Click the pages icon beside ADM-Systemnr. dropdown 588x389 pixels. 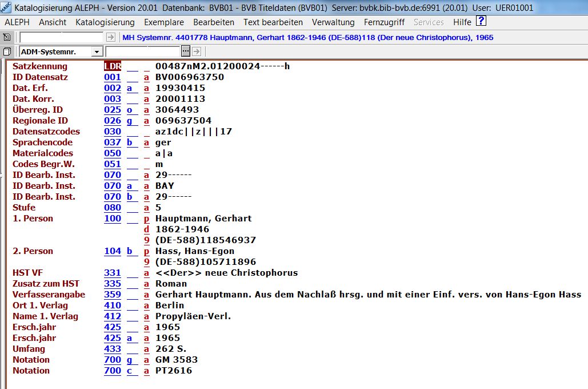[x=7, y=51]
